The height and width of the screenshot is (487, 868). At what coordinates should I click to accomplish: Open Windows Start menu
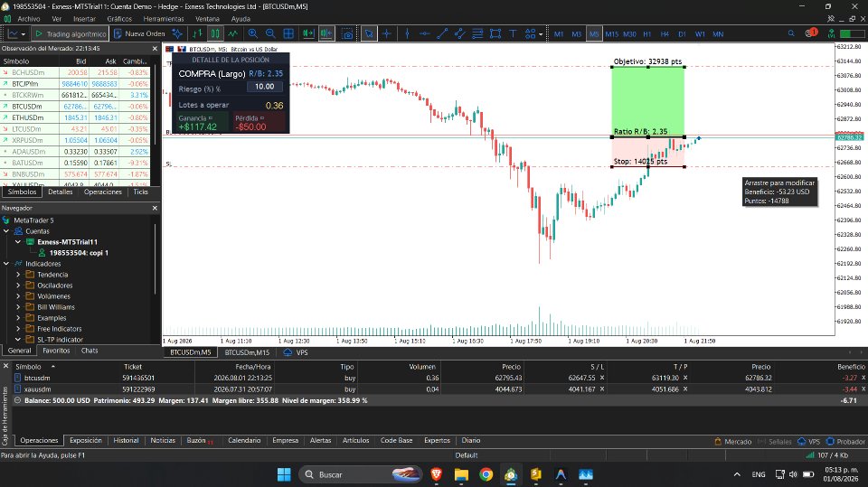pyautogui.click(x=284, y=474)
